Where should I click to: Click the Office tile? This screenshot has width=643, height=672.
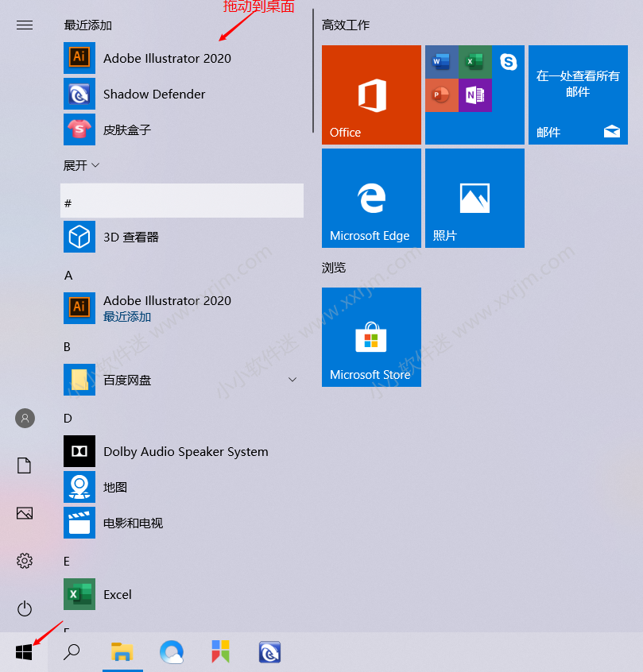coord(371,95)
